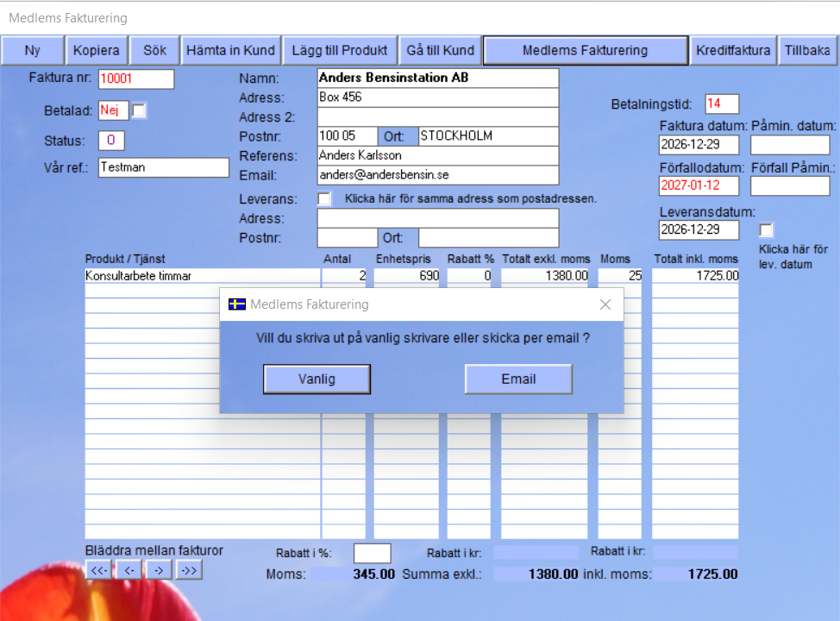This screenshot has height=621, width=840.
Task: Click the Betalad field showing Nej
Action: 113,110
